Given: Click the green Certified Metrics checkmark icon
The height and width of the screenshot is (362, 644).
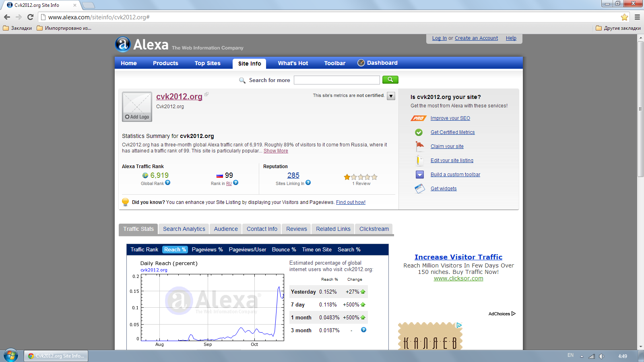Looking at the screenshot, I should coord(419,132).
